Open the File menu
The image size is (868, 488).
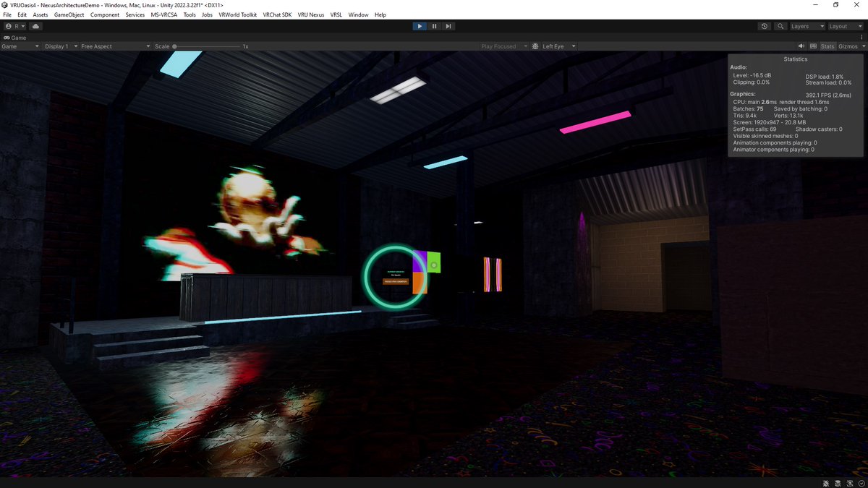point(7,14)
